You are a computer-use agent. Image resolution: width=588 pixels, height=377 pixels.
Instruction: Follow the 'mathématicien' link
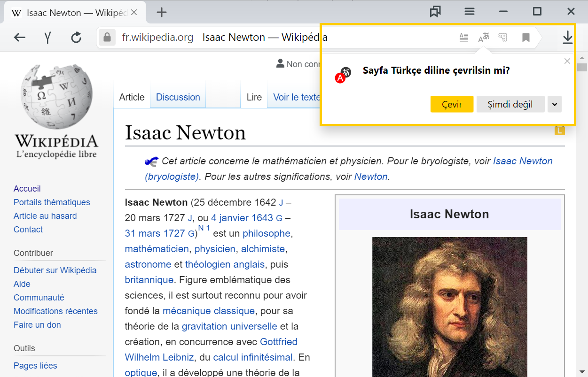pos(157,249)
